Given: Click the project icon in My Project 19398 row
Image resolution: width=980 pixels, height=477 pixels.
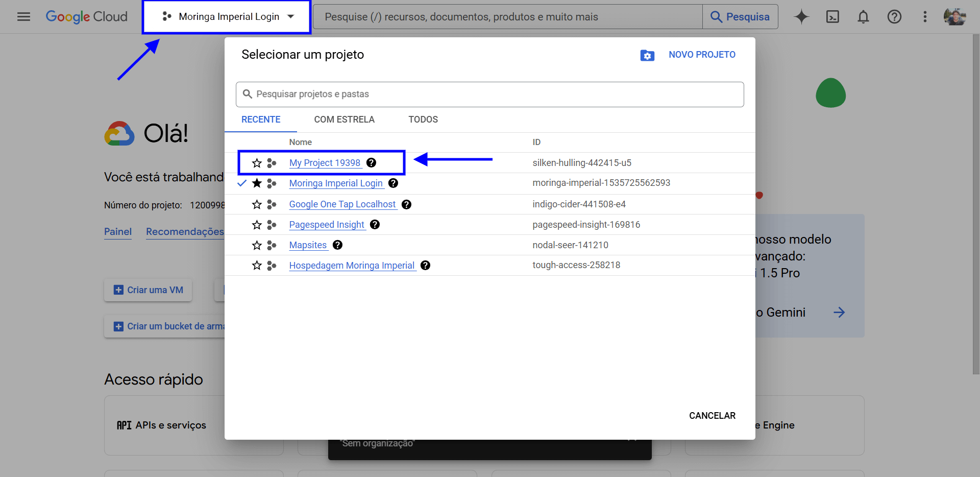Looking at the screenshot, I should click(272, 163).
